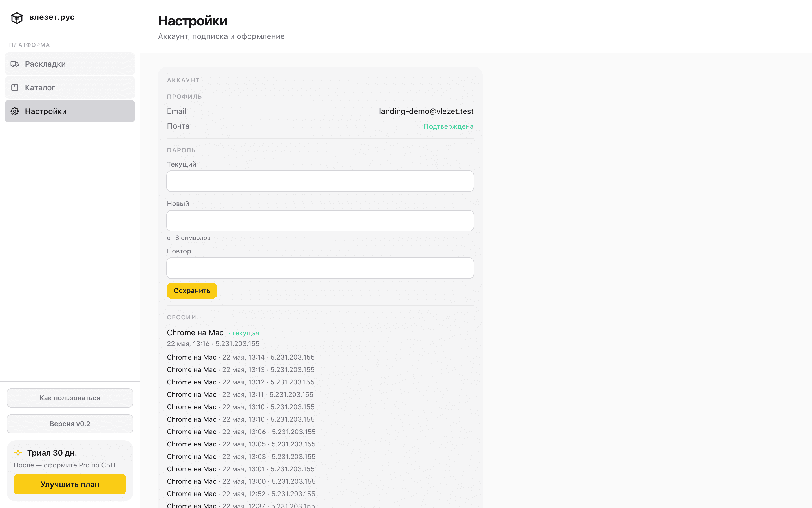Click the СЕССИИ section header
The height and width of the screenshot is (508, 812).
(x=182, y=317)
